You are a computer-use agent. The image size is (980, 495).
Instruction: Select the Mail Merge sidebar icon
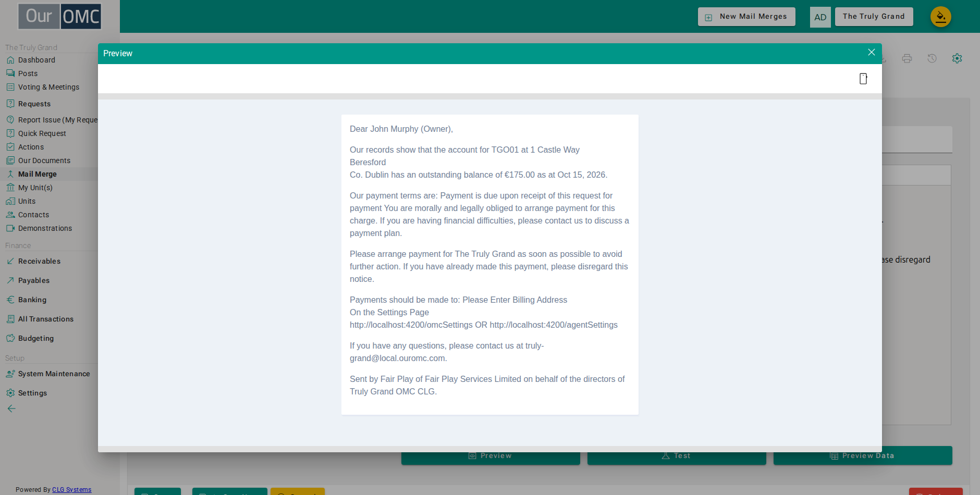pos(10,174)
